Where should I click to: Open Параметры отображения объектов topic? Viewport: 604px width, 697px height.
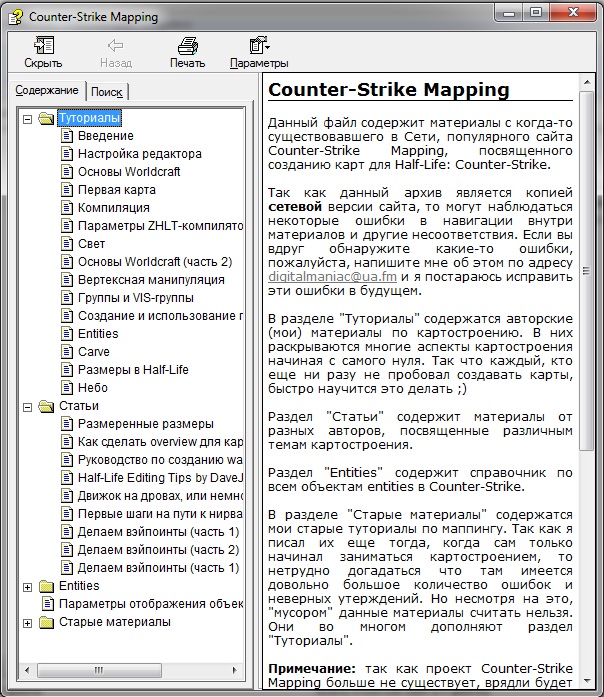click(x=151, y=604)
